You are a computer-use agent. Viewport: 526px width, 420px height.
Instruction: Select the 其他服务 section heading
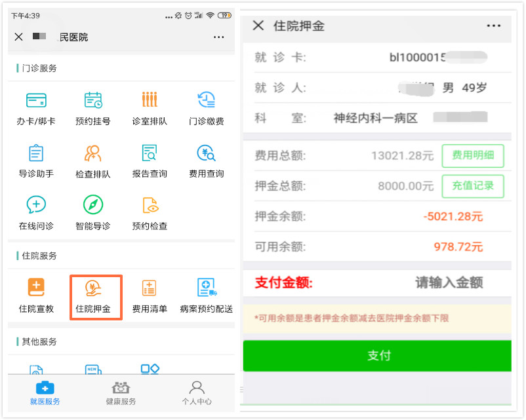click(x=39, y=341)
